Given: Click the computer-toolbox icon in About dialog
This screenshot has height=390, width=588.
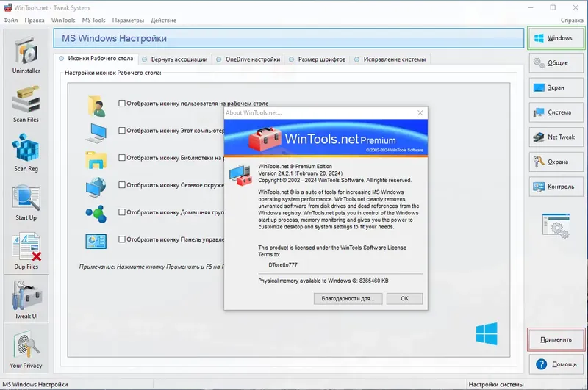Looking at the screenshot, I should (x=241, y=176).
